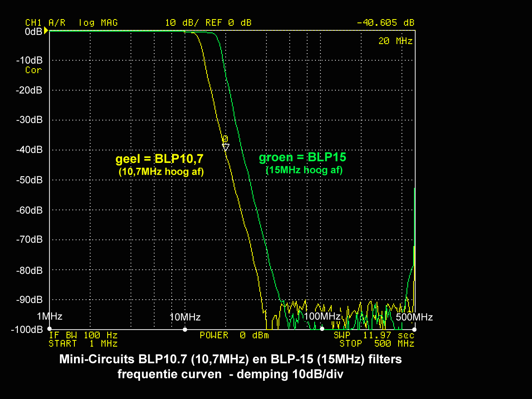The height and width of the screenshot is (399, 532).
Task: Click the '-50dB' axis label
Action: (30, 180)
